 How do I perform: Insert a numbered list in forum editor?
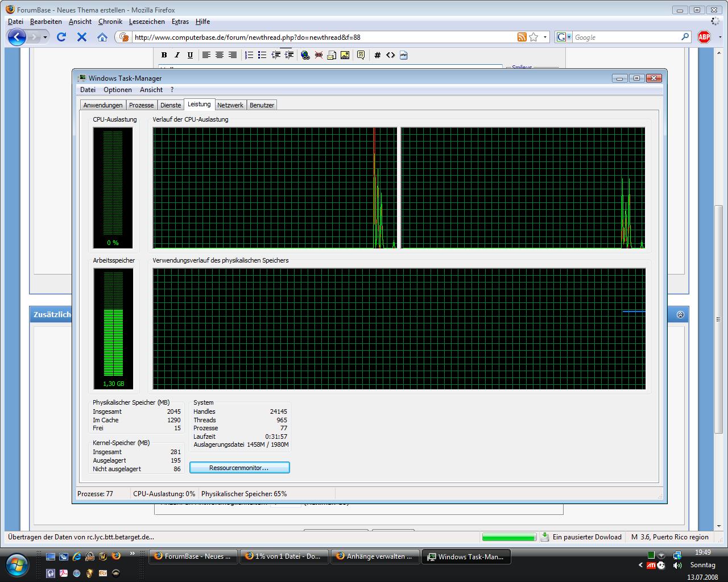(x=249, y=55)
